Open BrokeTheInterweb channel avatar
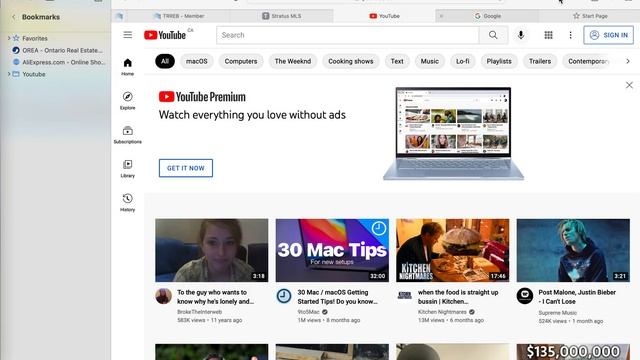The image size is (640, 360). pyautogui.click(x=163, y=296)
